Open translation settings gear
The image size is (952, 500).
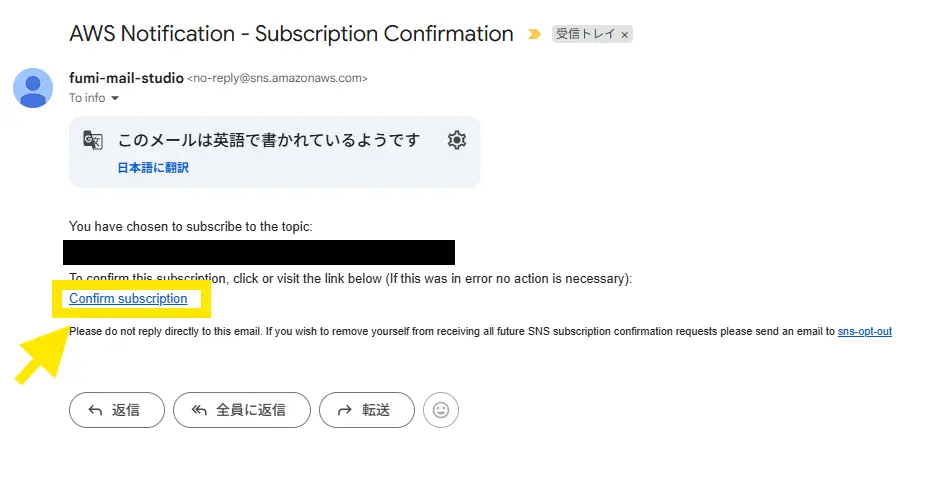(x=457, y=140)
